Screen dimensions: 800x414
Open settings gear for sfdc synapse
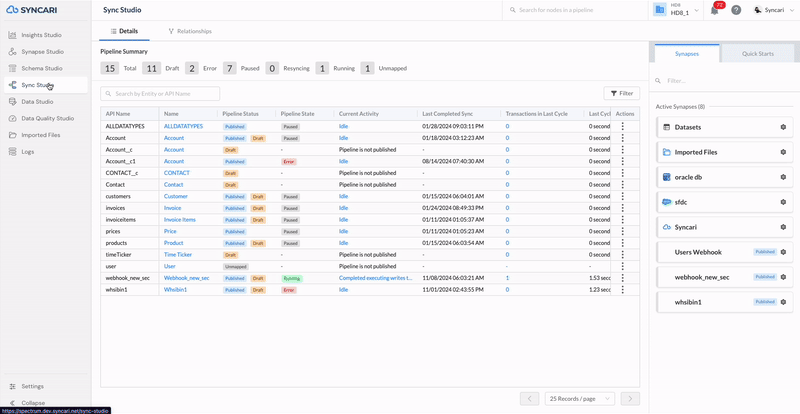(783, 202)
